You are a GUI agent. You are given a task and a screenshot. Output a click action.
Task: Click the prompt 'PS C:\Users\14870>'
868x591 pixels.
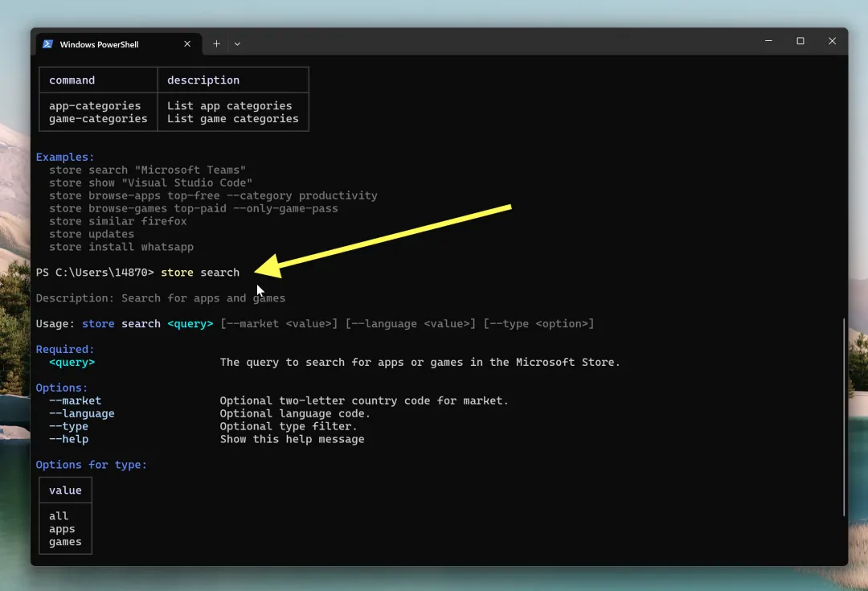[x=95, y=273]
